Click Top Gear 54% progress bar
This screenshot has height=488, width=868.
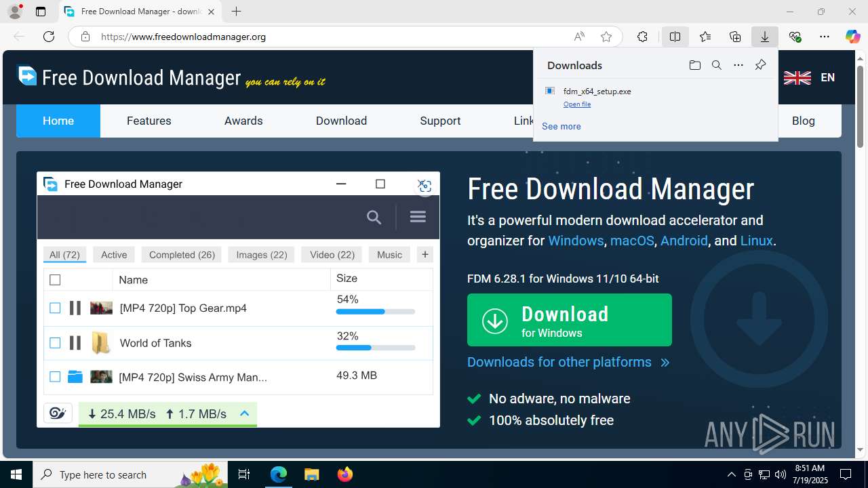(376, 312)
